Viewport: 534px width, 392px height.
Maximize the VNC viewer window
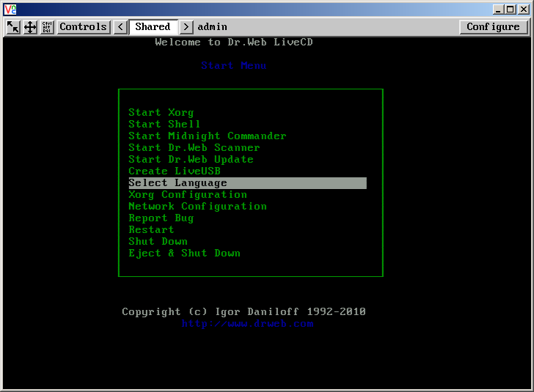click(x=511, y=10)
